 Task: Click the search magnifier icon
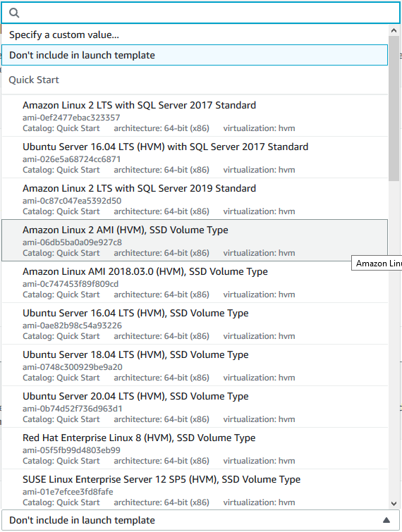[x=14, y=13]
